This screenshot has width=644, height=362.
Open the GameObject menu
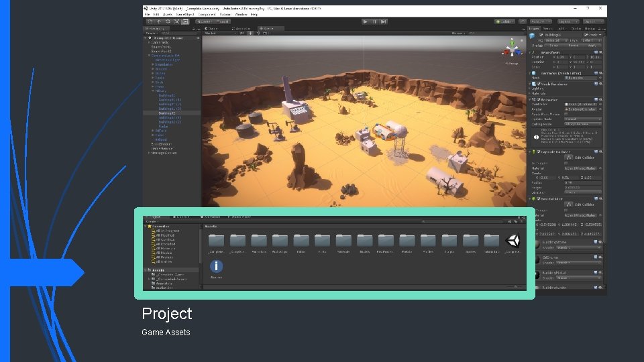pos(185,14)
